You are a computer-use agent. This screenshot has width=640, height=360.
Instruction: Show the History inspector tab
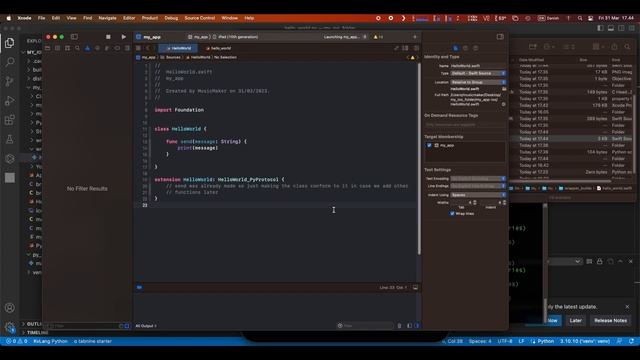pos(465,48)
